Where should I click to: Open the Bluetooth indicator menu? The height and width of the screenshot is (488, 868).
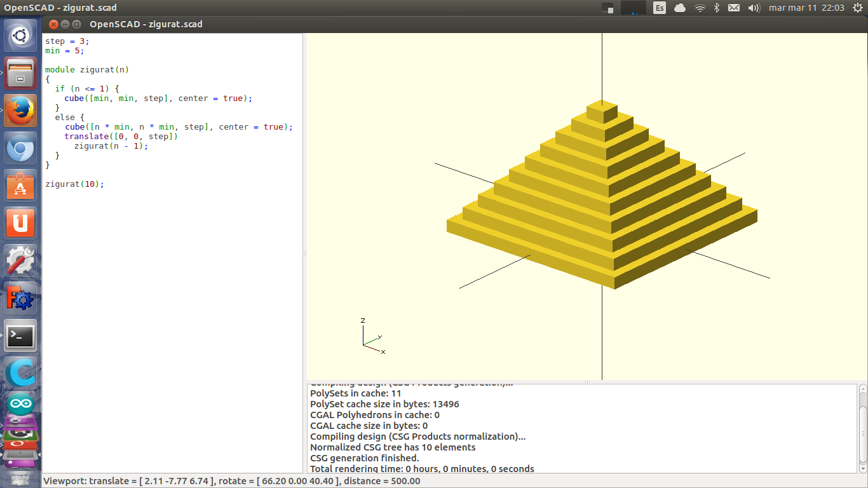point(716,8)
